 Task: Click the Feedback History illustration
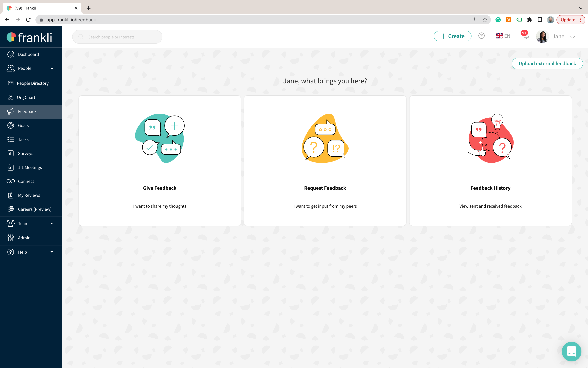click(x=491, y=138)
